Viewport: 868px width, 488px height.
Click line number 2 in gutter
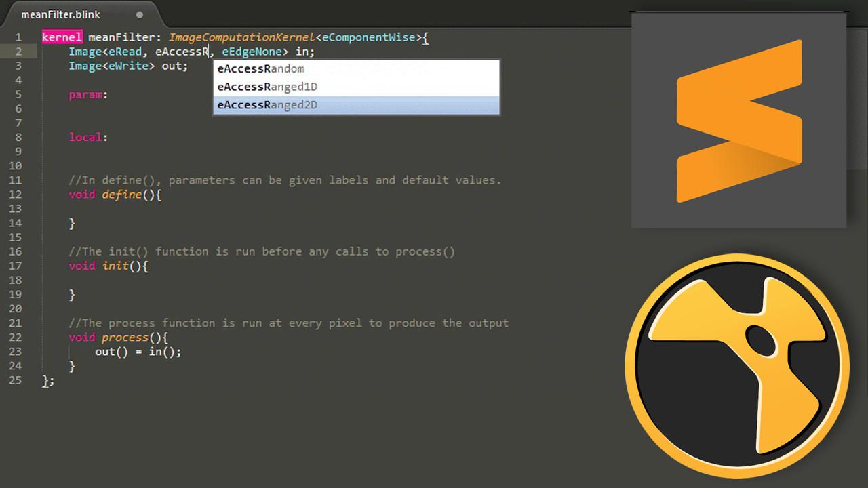tap(18, 52)
